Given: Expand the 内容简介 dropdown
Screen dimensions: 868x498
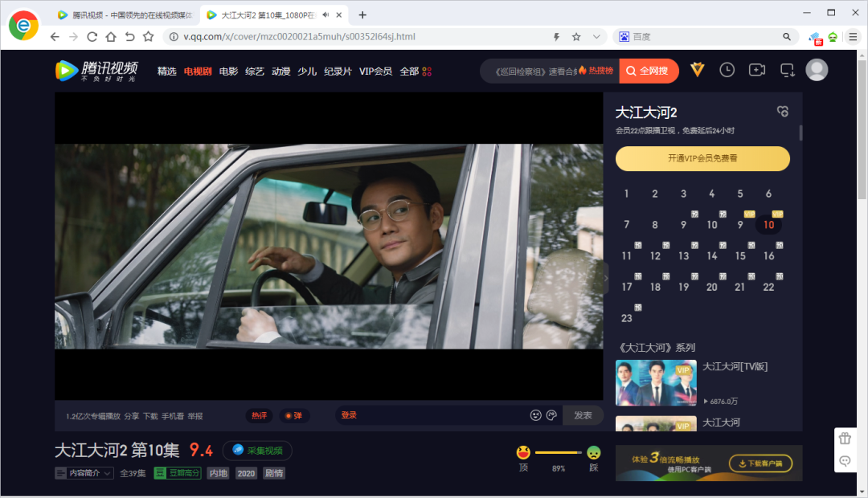Looking at the screenshot, I should [x=84, y=473].
